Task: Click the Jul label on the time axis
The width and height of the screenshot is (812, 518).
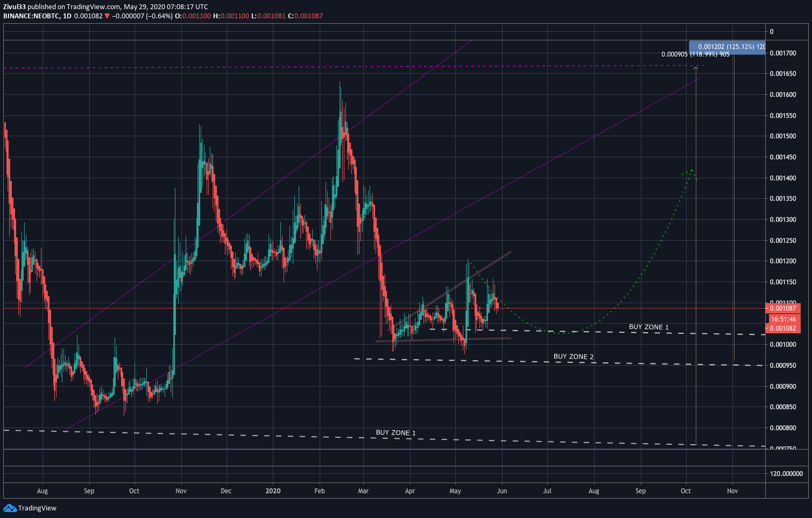Action: pyautogui.click(x=547, y=491)
